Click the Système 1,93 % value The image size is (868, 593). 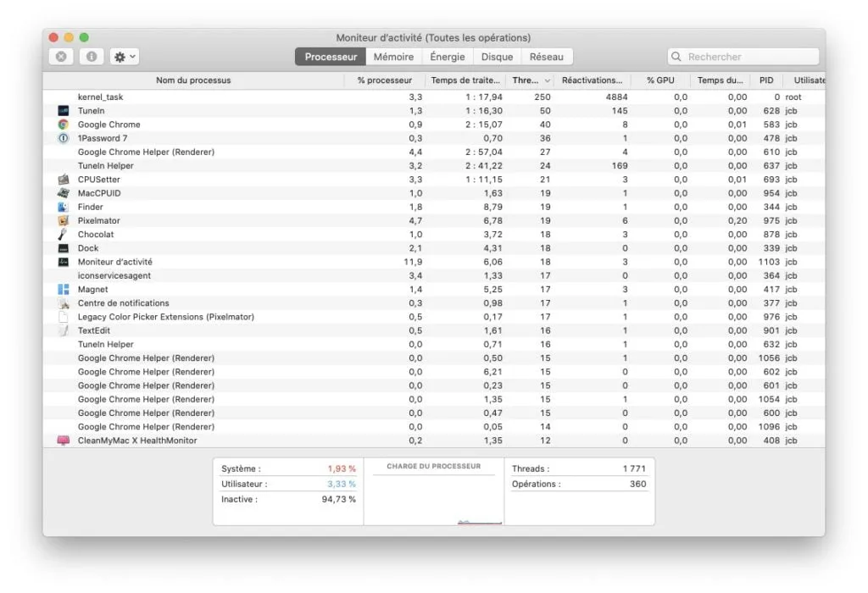[342, 468]
